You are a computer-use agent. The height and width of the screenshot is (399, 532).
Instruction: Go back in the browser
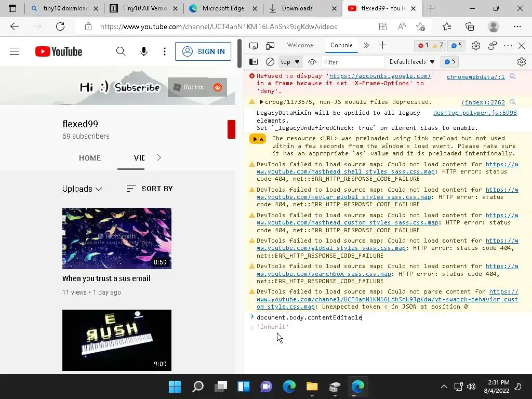[x=14, y=26]
